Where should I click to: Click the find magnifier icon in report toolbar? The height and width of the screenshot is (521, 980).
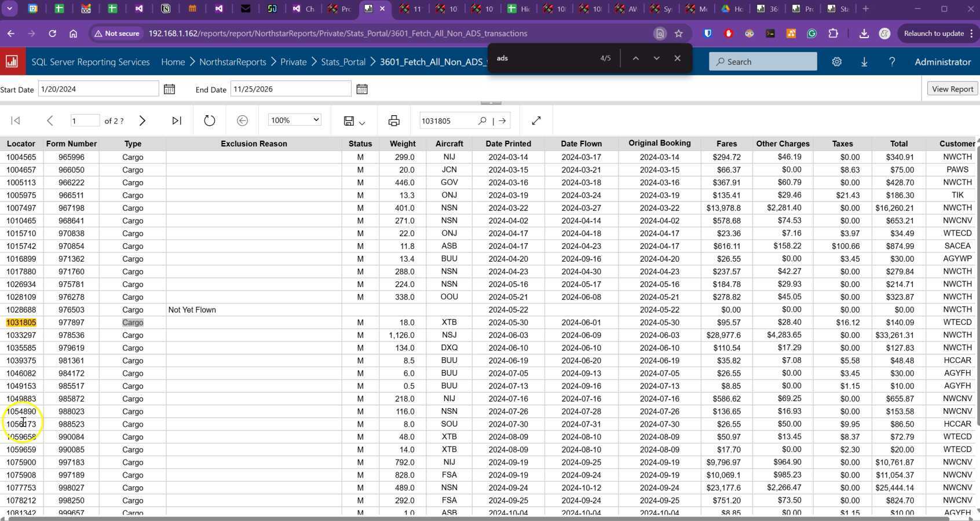coord(482,120)
